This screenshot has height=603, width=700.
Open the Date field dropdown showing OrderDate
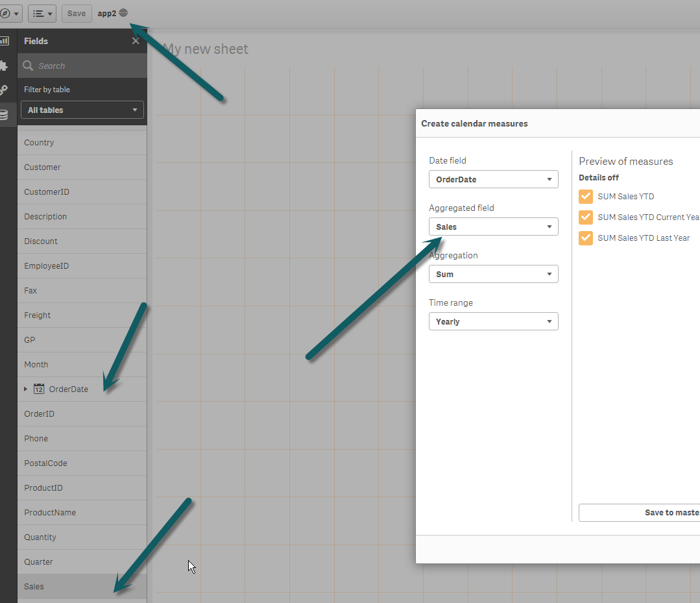pos(493,179)
